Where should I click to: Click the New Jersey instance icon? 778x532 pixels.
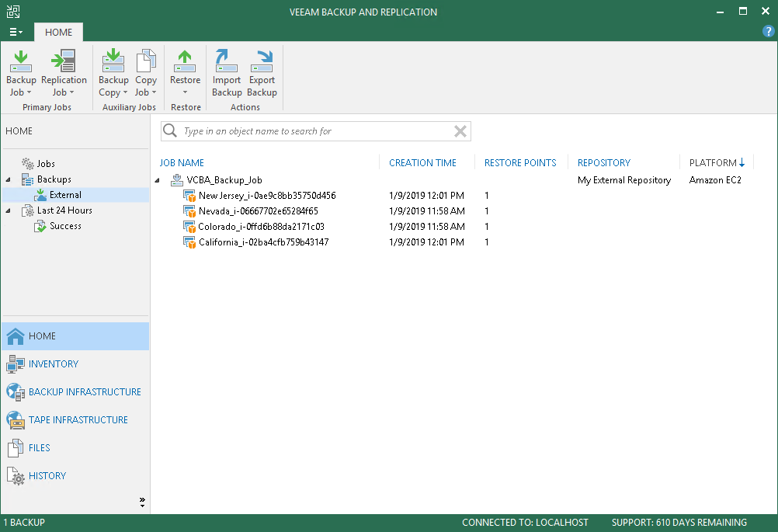(189, 196)
